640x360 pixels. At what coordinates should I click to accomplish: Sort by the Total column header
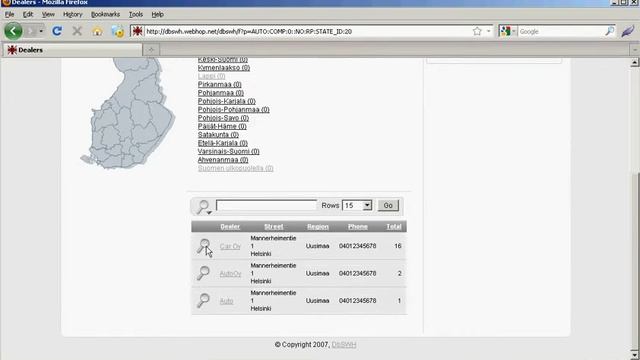click(394, 227)
